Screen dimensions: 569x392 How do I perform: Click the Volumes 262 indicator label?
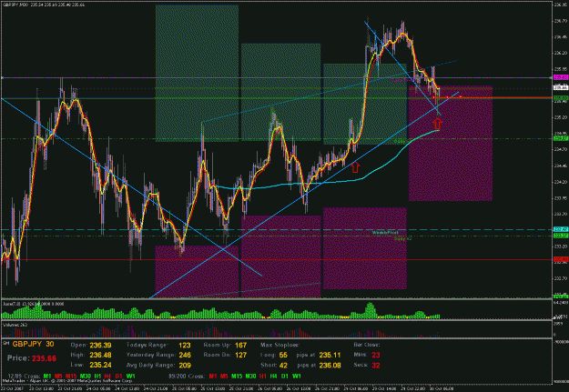15,325
